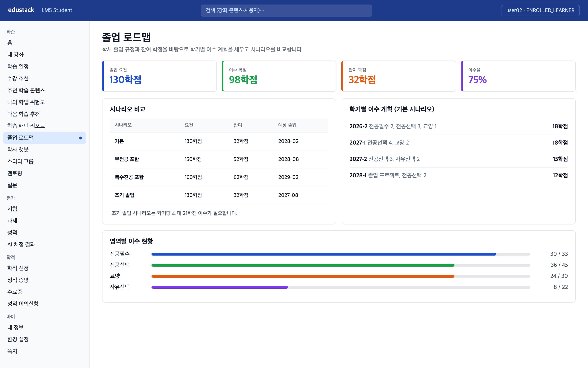588x368 pixels.
Task: Click the 이수율 75% card
Action: (518, 76)
